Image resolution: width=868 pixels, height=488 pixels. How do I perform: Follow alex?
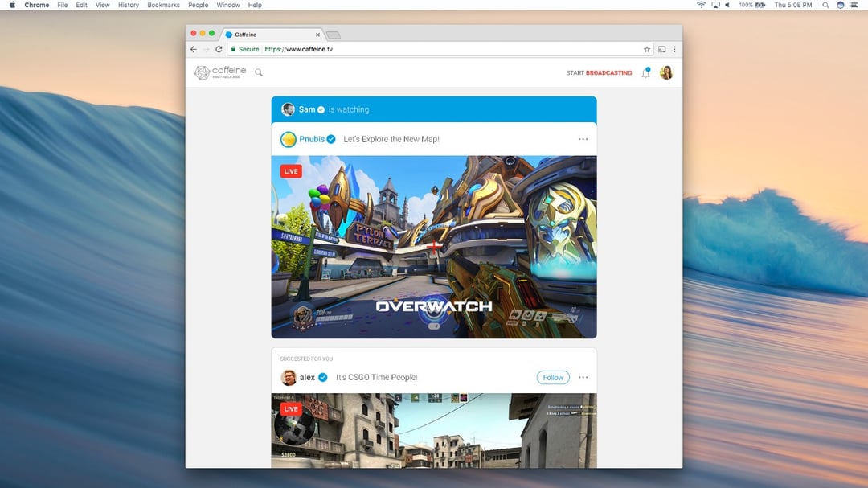click(x=553, y=377)
